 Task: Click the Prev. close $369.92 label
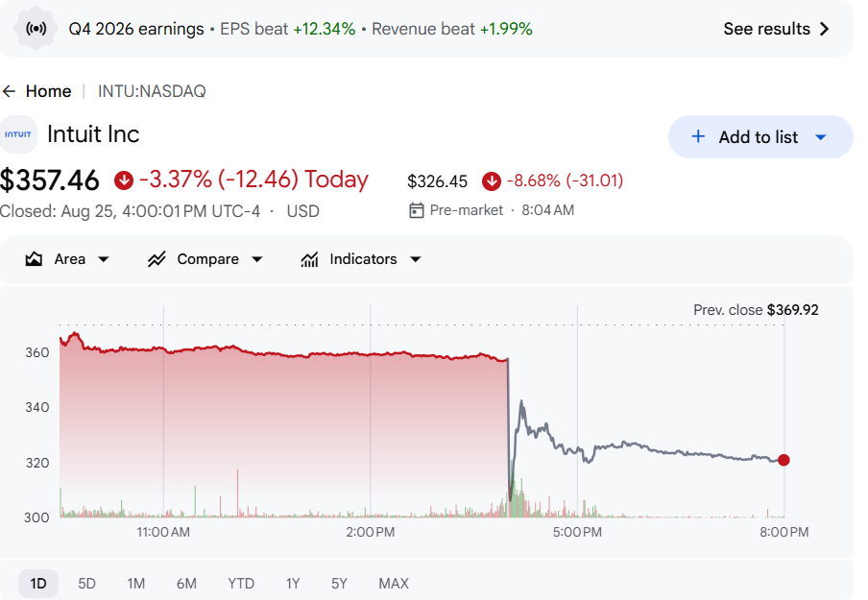coord(756,310)
